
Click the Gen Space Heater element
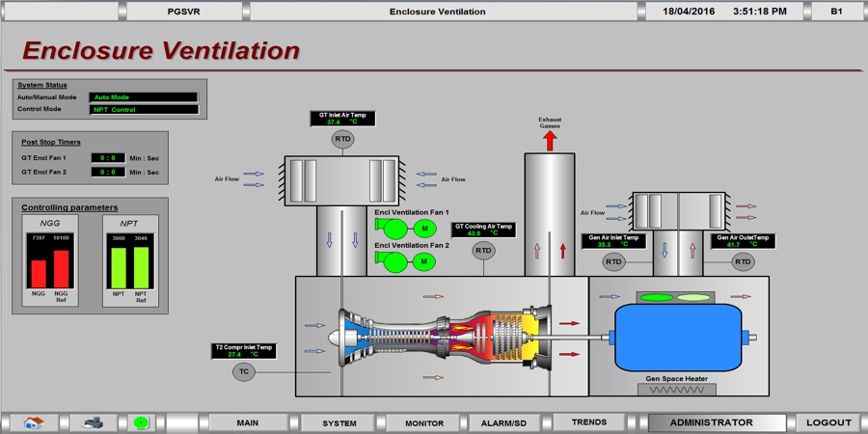click(x=676, y=392)
